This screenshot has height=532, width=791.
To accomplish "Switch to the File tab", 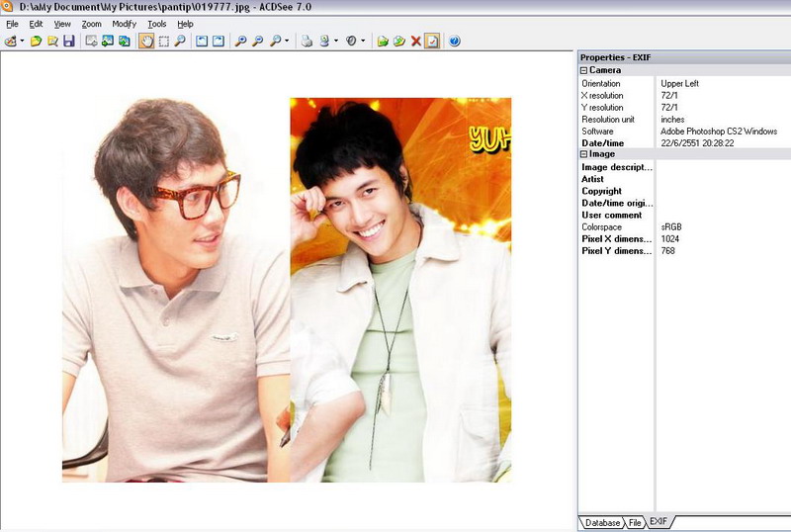I will (635, 523).
